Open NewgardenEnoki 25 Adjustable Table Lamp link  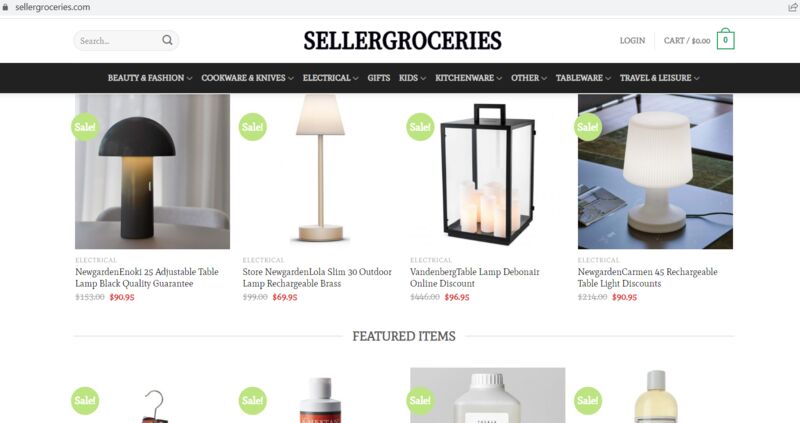(x=147, y=278)
